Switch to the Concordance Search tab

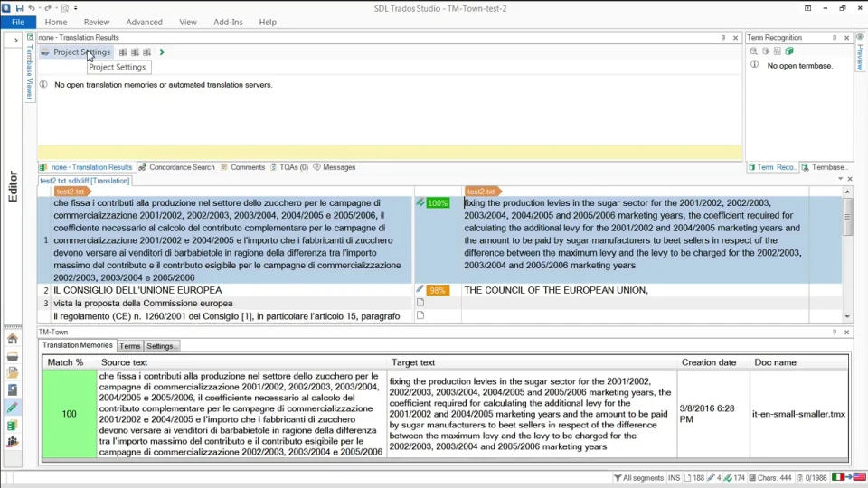(x=176, y=167)
